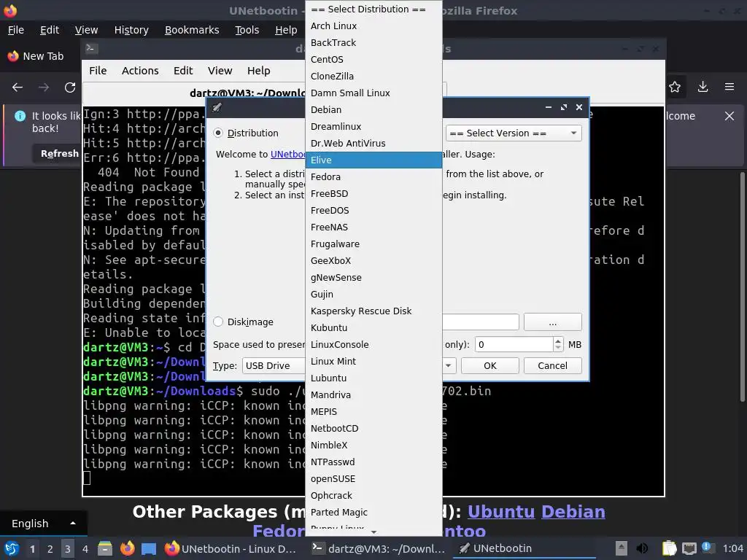Image resolution: width=747 pixels, height=560 pixels.
Task: Choose MEPIS from the list
Action: [x=373, y=411]
